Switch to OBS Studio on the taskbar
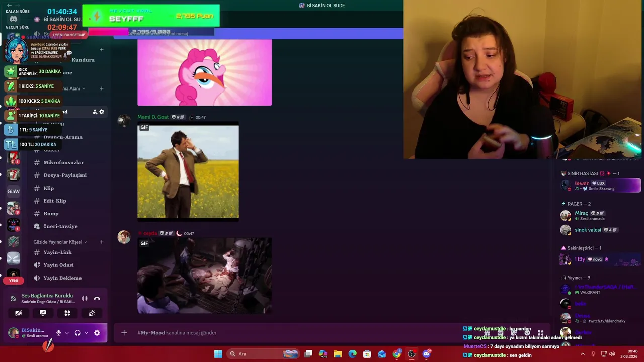This screenshot has width=644, height=362. coord(412,354)
